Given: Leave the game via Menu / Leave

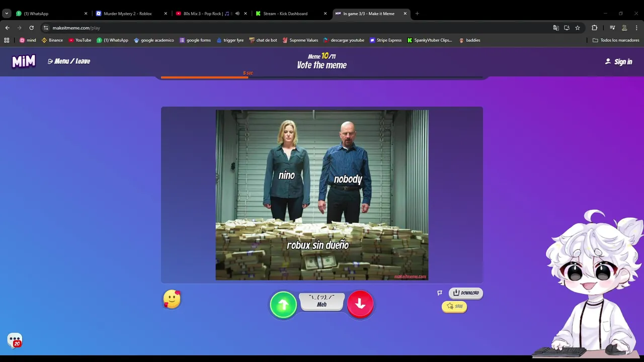Looking at the screenshot, I should 69,61.
